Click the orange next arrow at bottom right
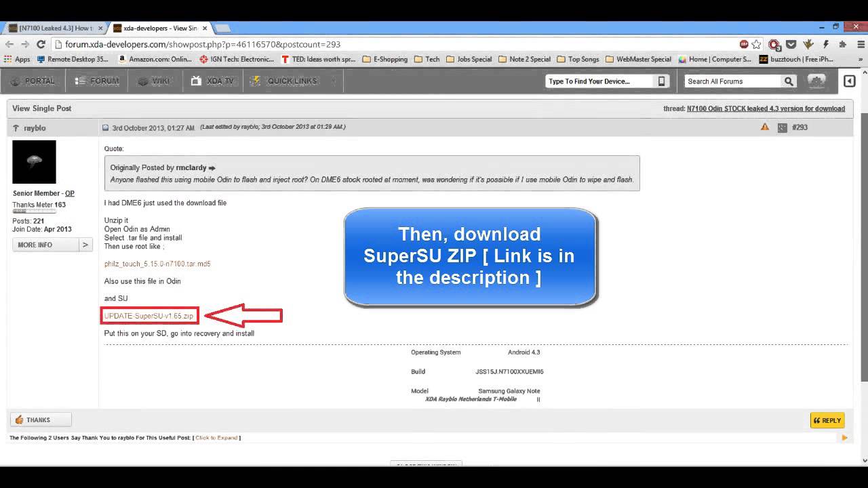The height and width of the screenshot is (488, 868). (844, 438)
